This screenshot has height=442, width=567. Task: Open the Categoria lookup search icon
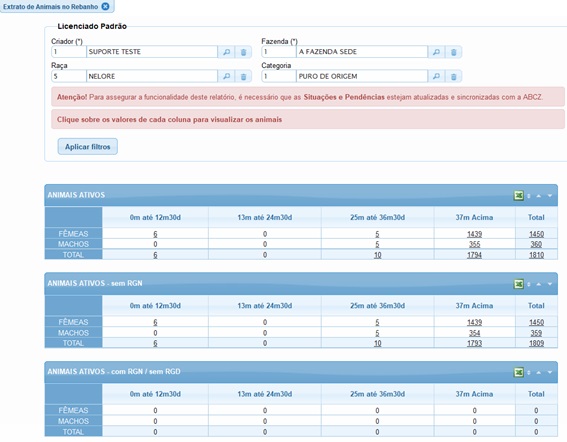(x=436, y=76)
